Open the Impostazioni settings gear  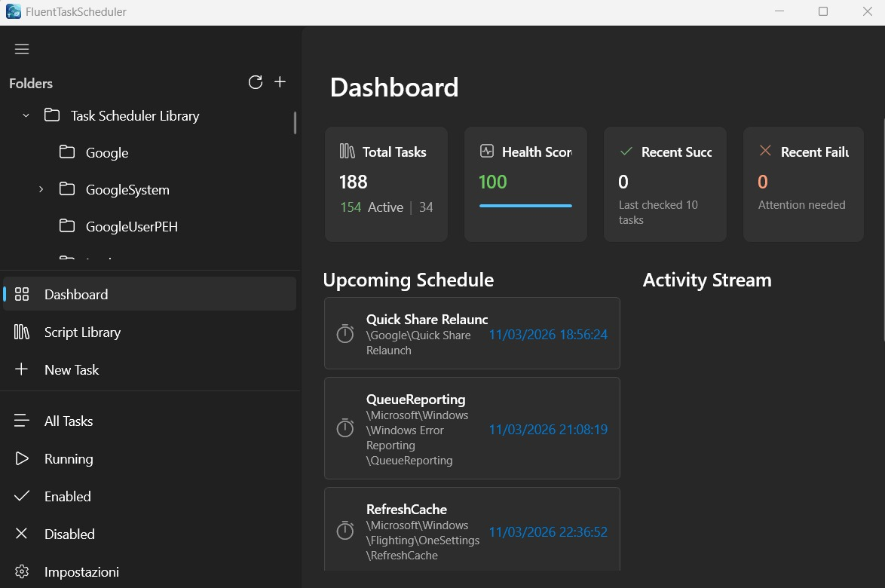tap(23, 571)
